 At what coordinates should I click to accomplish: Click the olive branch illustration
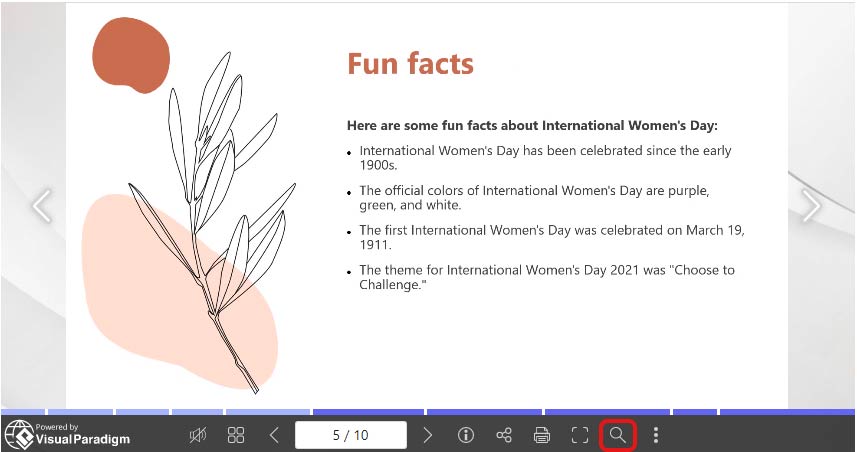pyautogui.click(x=215, y=220)
